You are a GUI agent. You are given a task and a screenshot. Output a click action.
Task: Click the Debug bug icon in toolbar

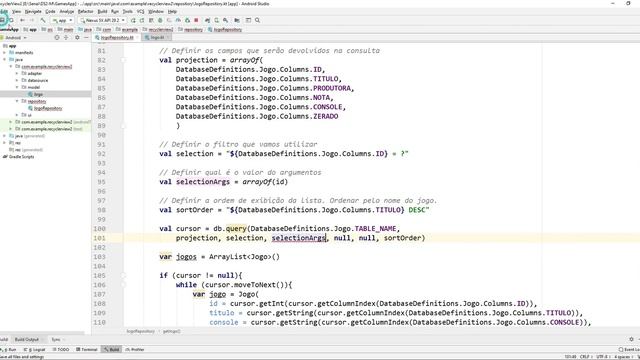(x=160, y=20)
